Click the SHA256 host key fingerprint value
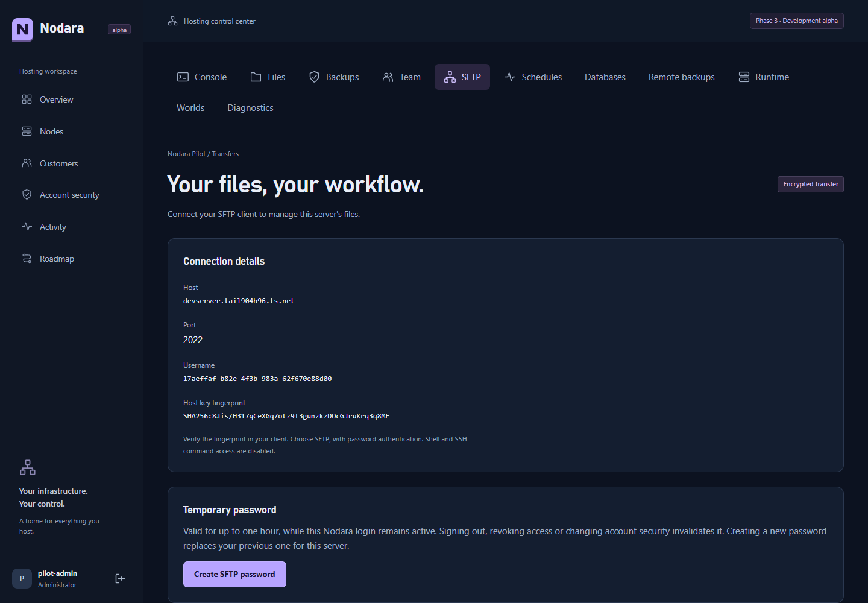Viewport: 868px width, 603px height. click(x=286, y=417)
